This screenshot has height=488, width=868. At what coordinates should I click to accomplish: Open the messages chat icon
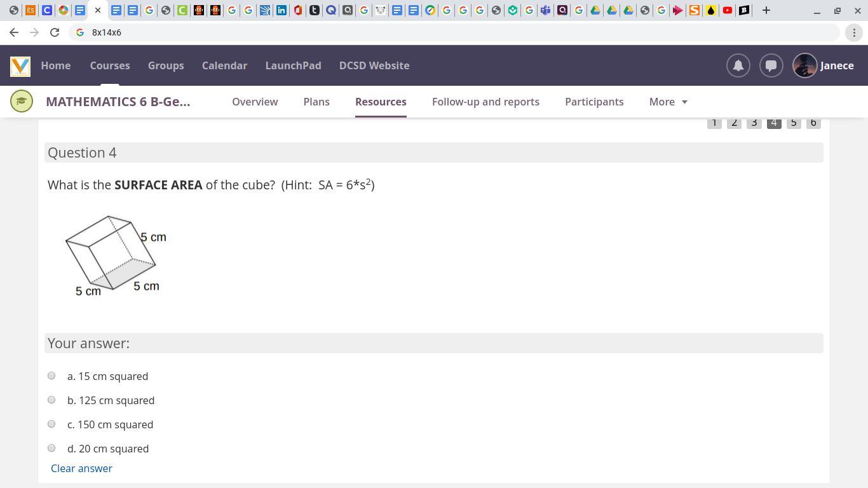point(771,65)
